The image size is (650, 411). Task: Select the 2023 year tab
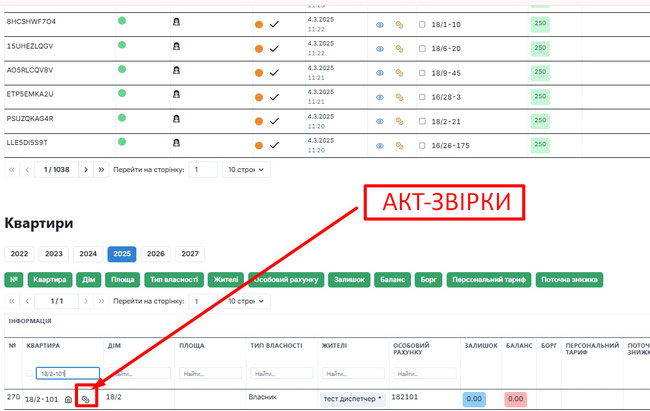53,254
